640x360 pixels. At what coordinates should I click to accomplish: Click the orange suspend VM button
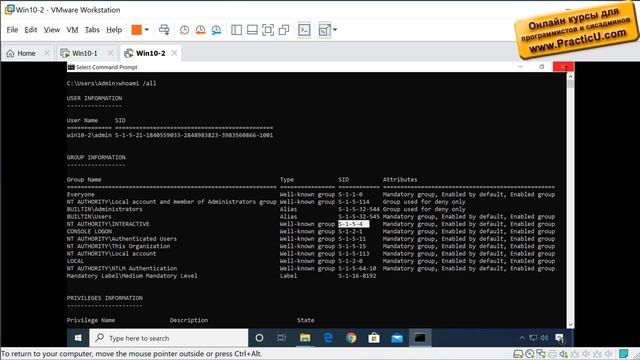click(136, 30)
